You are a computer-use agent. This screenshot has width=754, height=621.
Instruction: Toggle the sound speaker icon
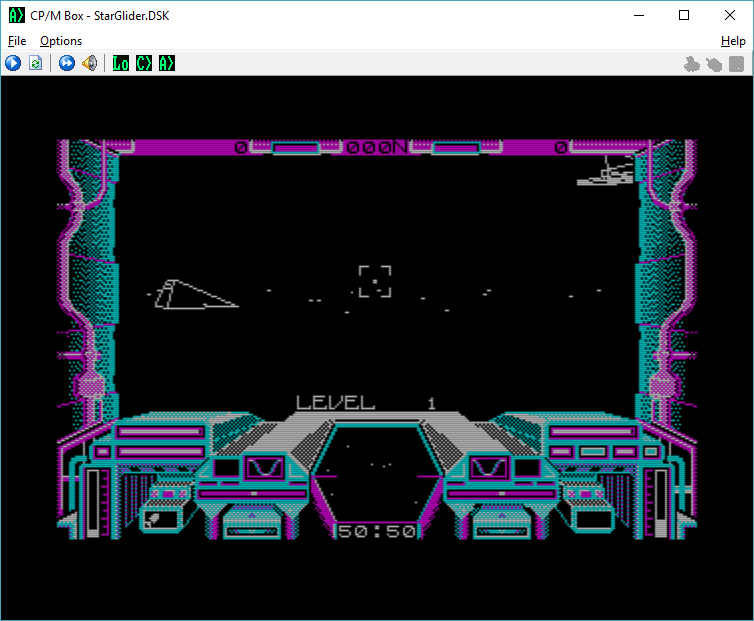pos(89,63)
